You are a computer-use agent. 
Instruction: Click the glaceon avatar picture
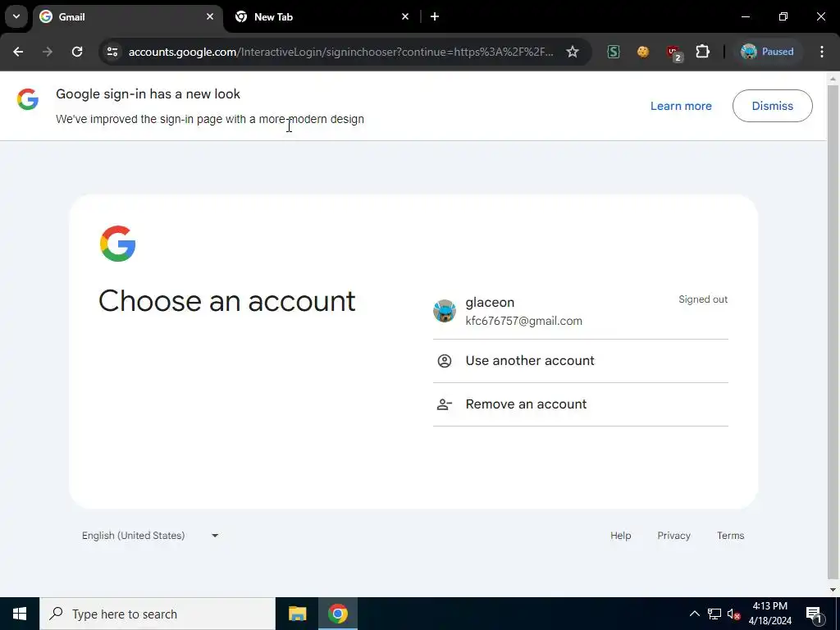(445, 311)
